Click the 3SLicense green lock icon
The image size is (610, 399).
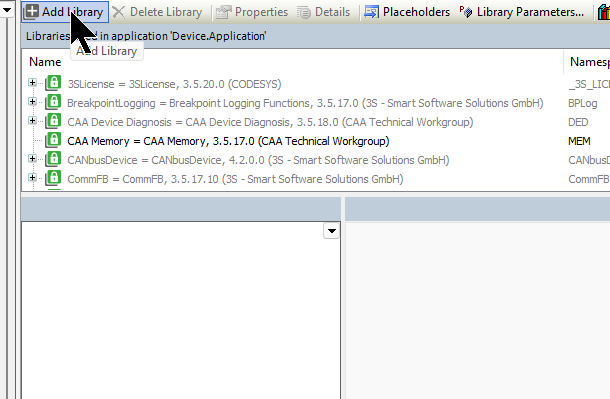point(53,83)
